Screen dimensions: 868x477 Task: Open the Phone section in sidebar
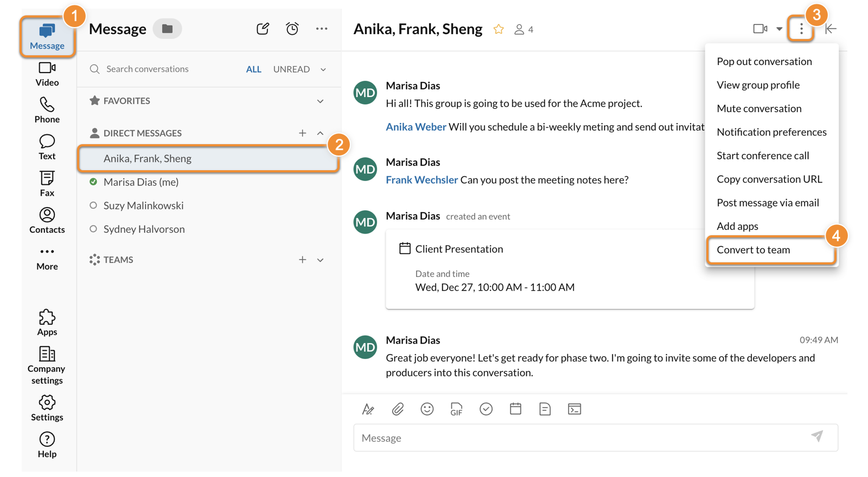[47, 111]
